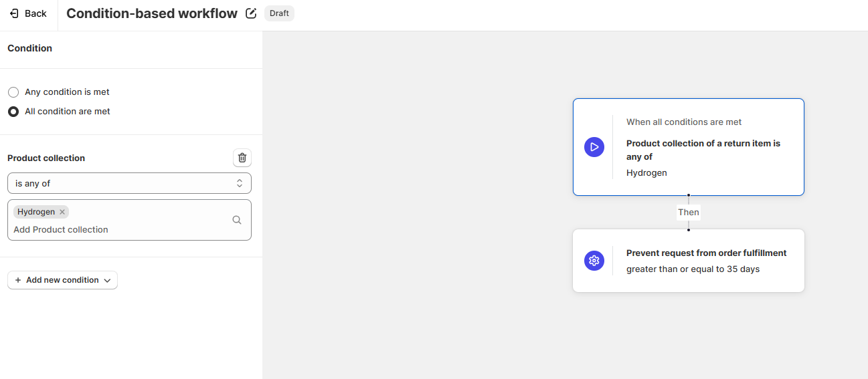Viewport: 868px width, 379px height.
Task: Click the edit workflow name pencil icon
Action: pos(251,13)
